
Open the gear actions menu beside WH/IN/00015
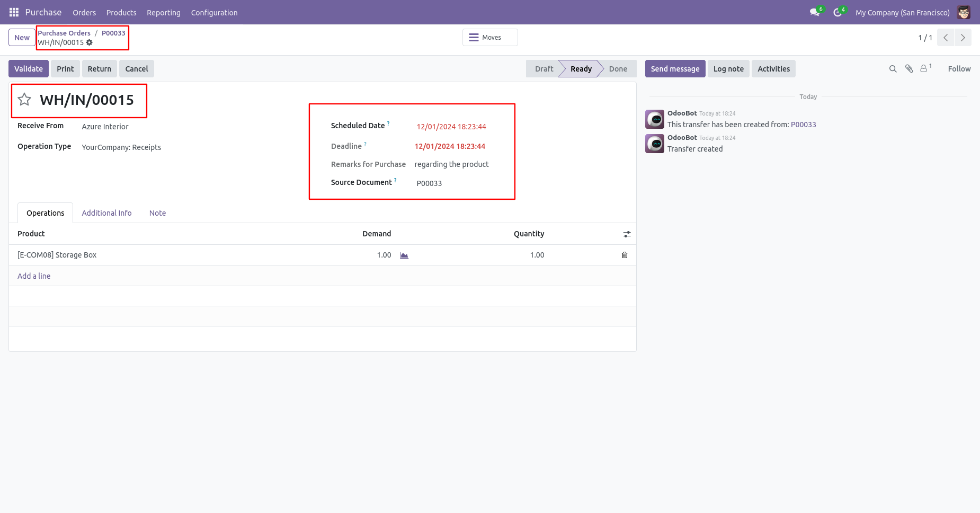(90, 42)
